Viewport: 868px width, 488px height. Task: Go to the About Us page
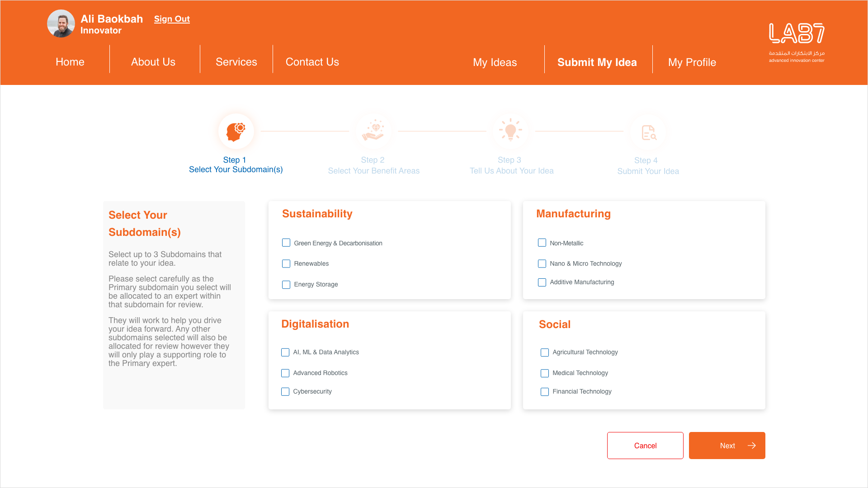click(x=153, y=62)
